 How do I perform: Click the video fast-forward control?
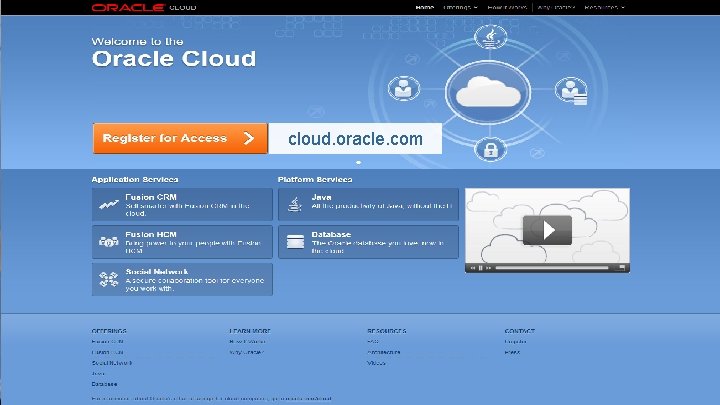tap(489, 268)
